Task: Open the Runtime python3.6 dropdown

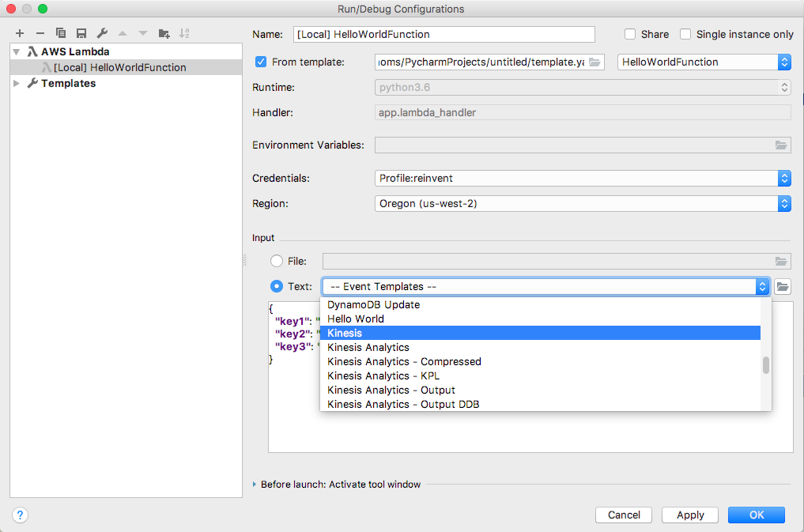Action: [x=583, y=87]
